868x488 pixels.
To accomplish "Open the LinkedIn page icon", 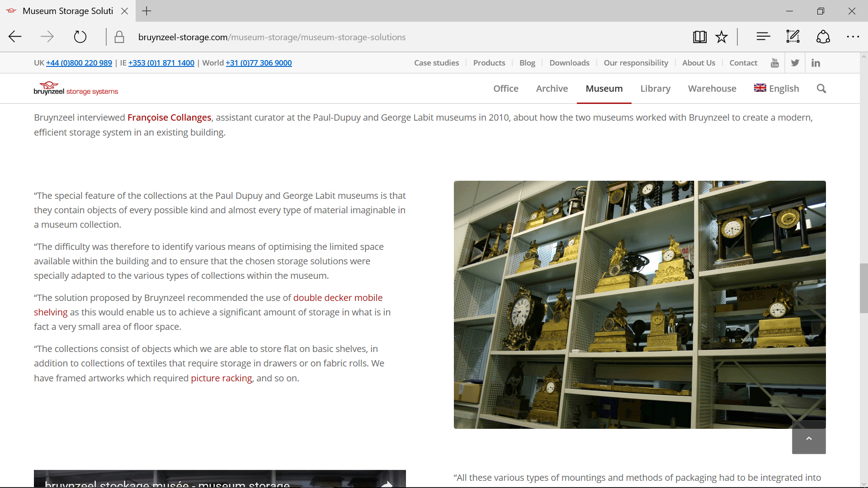I will (816, 62).
